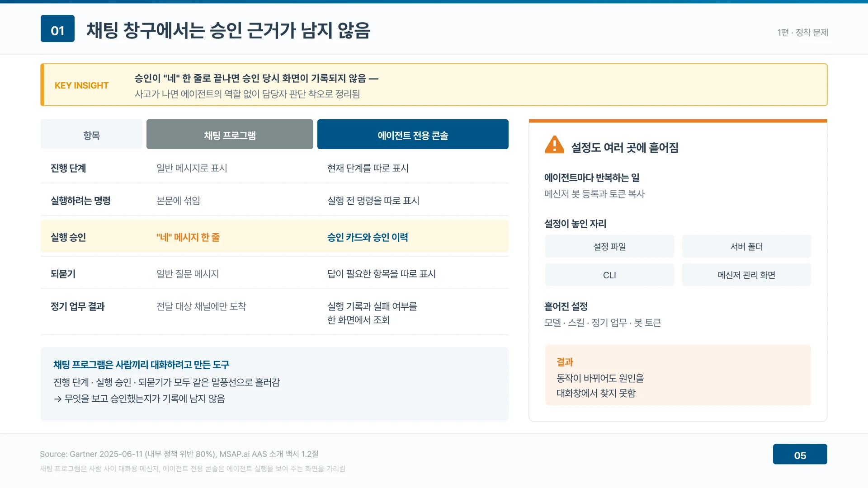Click the 에이전트마다 반복하는 일 subheading

[x=592, y=178]
